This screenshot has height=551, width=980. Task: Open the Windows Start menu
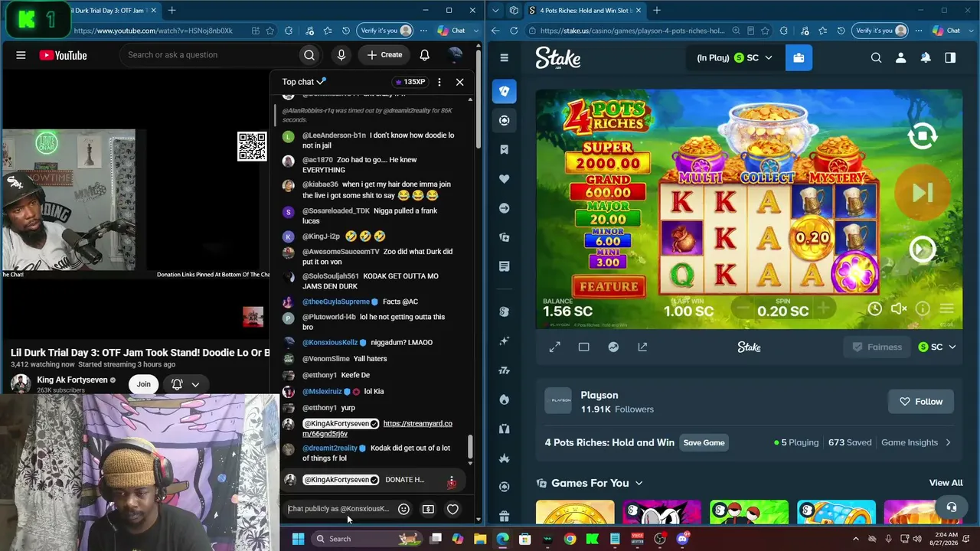(298, 539)
